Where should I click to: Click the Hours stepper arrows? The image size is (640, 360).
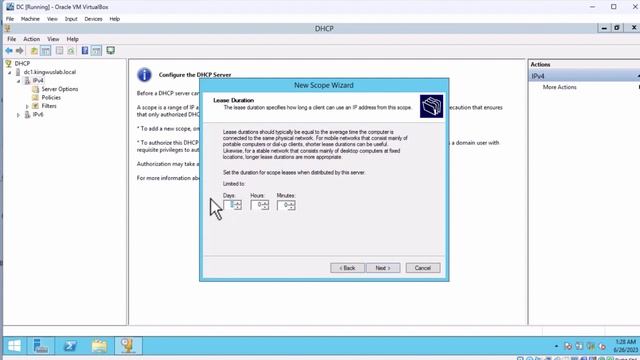pos(265,205)
